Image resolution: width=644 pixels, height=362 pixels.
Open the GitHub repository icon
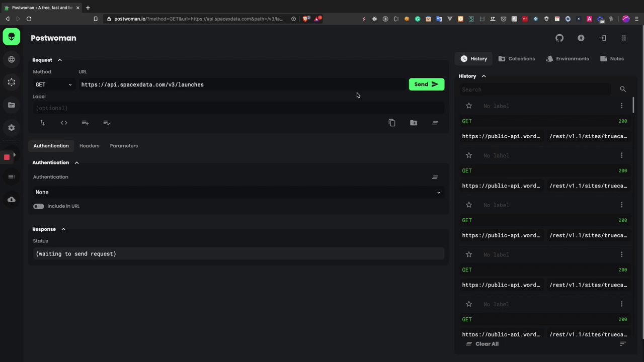tap(559, 38)
